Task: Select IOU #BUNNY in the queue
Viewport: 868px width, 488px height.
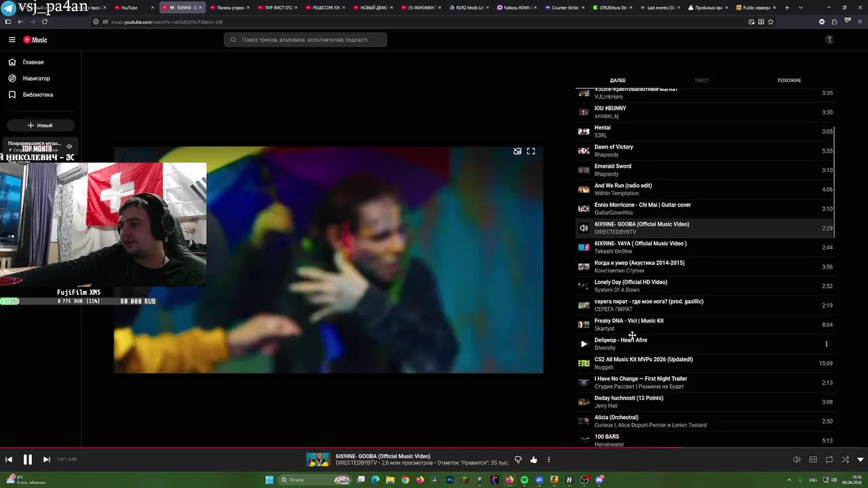Action: 705,113
